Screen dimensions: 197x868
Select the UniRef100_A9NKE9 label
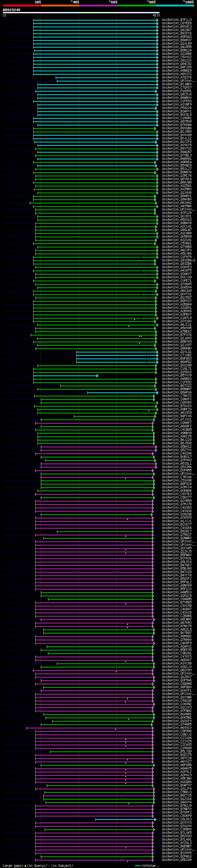point(177,71)
